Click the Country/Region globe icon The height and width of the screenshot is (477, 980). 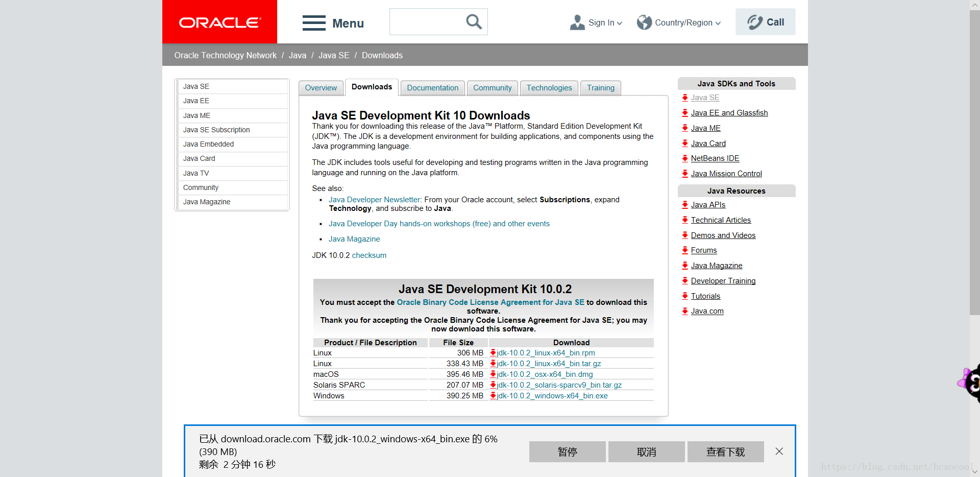[644, 22]
